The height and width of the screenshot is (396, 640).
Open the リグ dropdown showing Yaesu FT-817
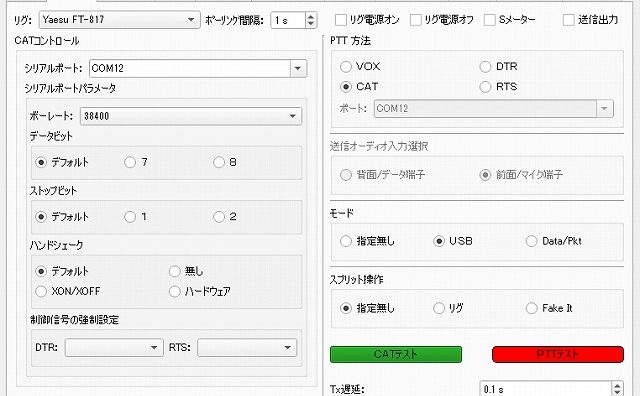pyautogui.click(x=120, y=20)
